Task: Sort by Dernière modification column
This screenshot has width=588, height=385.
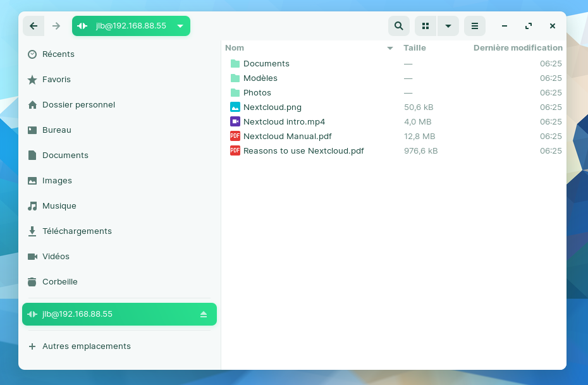Action: [x=517, y=48]
